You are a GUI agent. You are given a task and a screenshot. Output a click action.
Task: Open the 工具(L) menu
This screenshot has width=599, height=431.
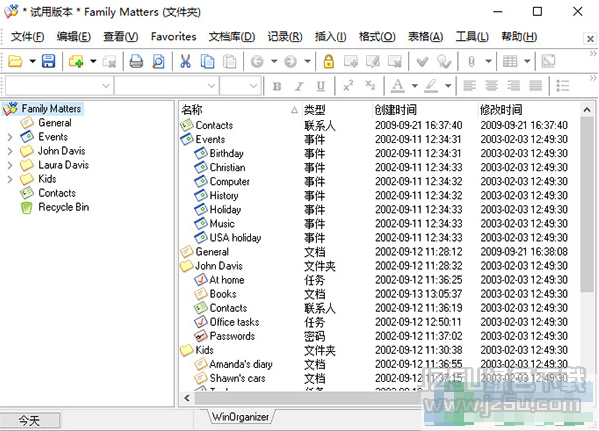(x=472, y=37)
